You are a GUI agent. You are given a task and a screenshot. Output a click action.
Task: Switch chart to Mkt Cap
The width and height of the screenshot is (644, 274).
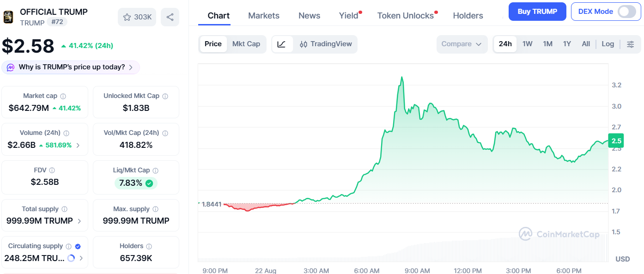(x=246, y=44)
